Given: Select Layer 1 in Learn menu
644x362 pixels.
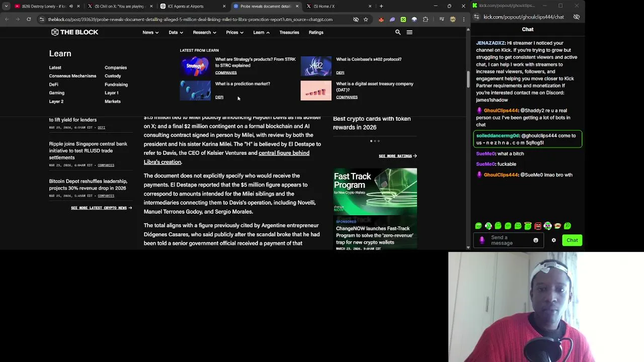Looking at the screenshot, I should pos(112,93).
